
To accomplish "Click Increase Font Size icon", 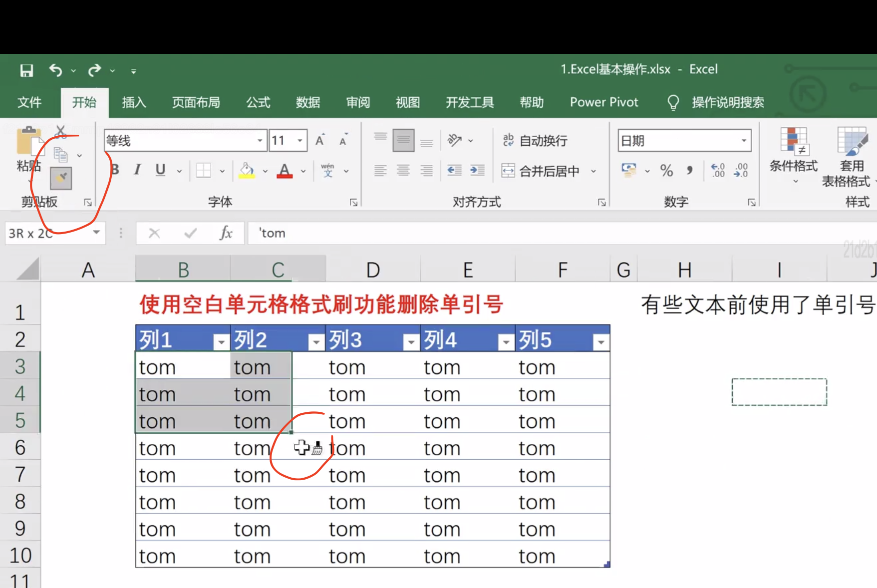I will pyautogui.click(x=320, y=140).
